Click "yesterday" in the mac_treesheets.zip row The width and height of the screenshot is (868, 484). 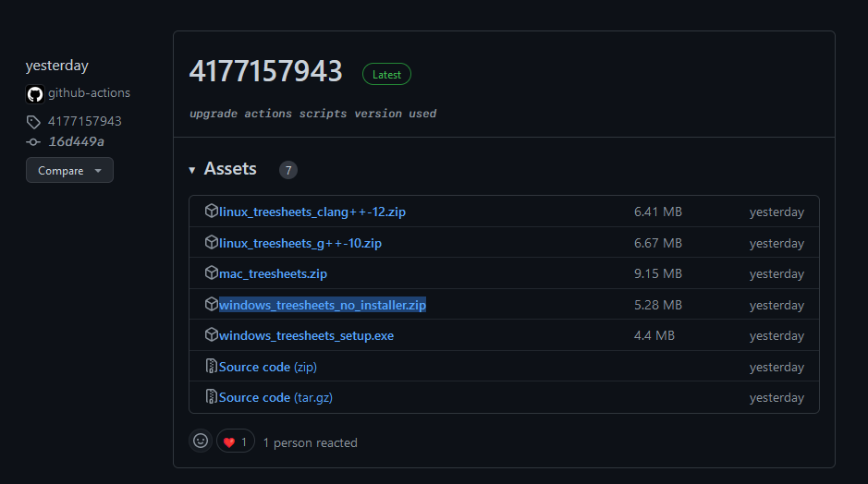tap(776, 274)
